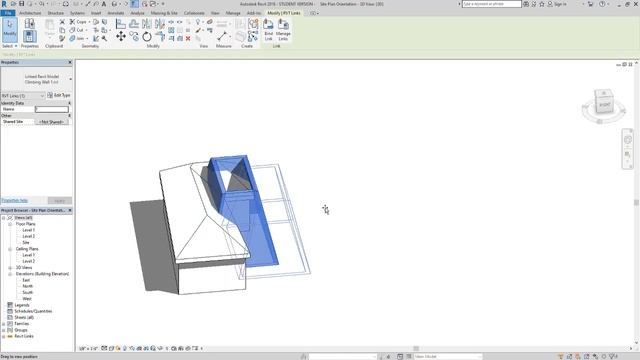Viewport: 640px width, 360px height.
Task: Expand the Families node
Action: click(4, 324)
